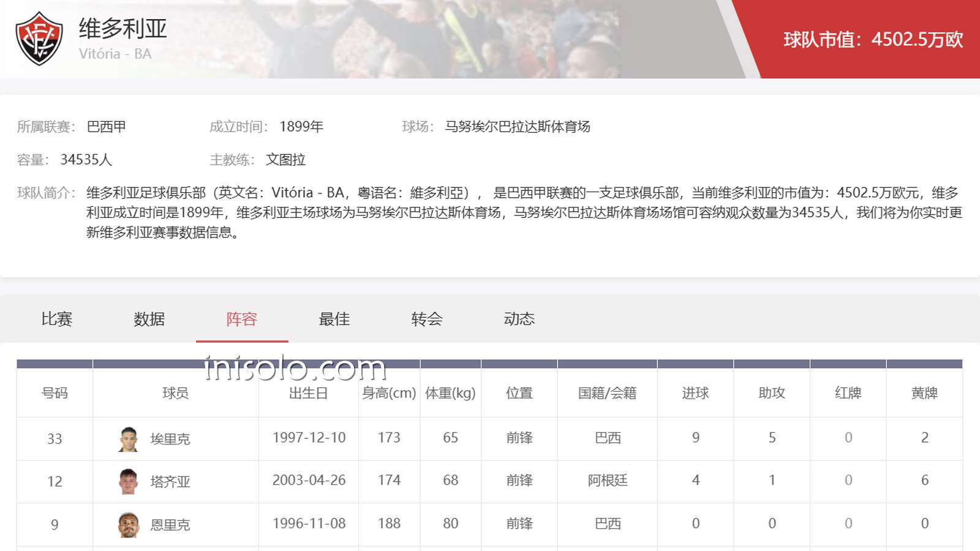Switch to the 数据 tab
The height and width of the screenshot is (551, 980).
click(x=149, y=319)
